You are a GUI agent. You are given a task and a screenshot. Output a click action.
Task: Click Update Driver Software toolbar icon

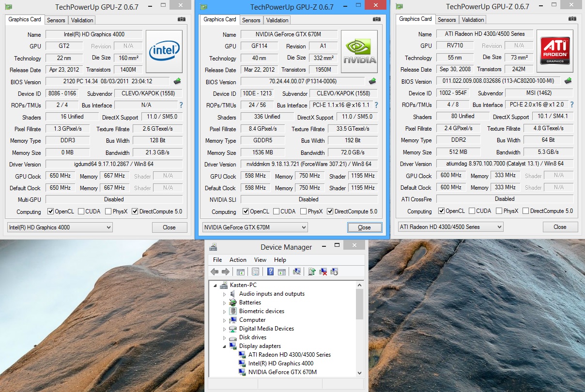tap(312, 272)
